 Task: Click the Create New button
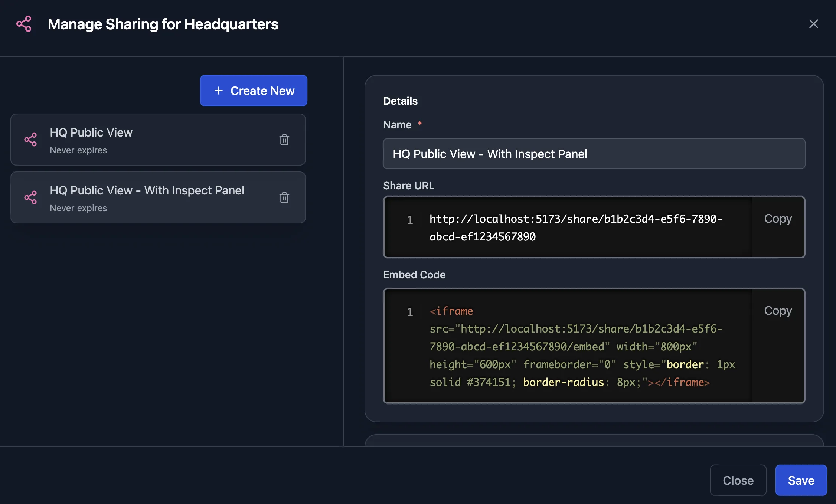pyautogui.click(x=254, y=91)
